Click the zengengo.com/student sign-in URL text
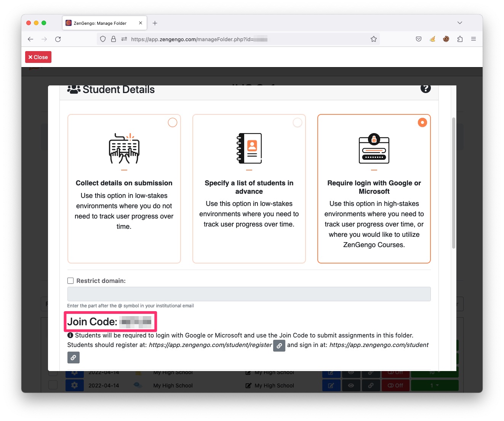This screenshot has width=504, height=421. [x=379, y=345]
